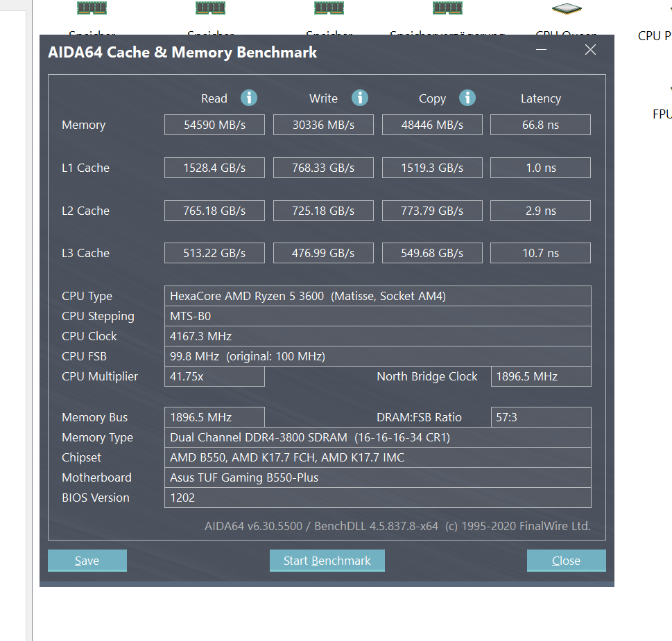Click the CPU chip icon in the background window

567,8
